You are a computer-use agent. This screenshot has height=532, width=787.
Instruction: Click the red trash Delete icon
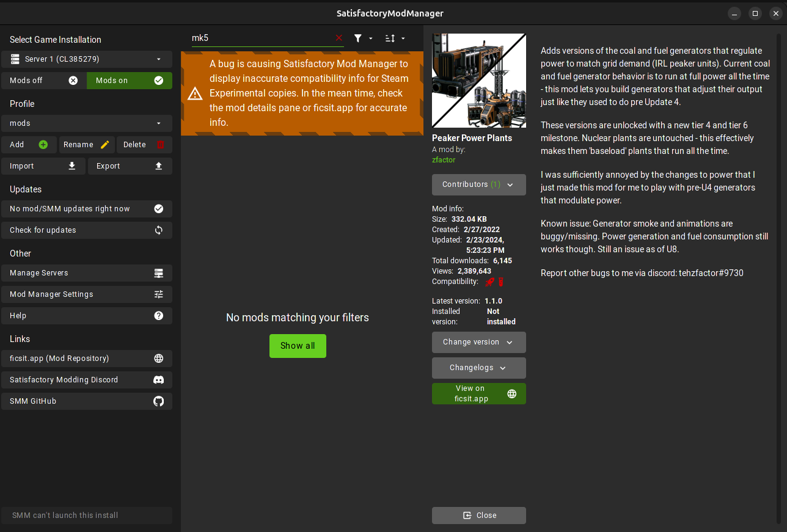click(x=161, y=145)
